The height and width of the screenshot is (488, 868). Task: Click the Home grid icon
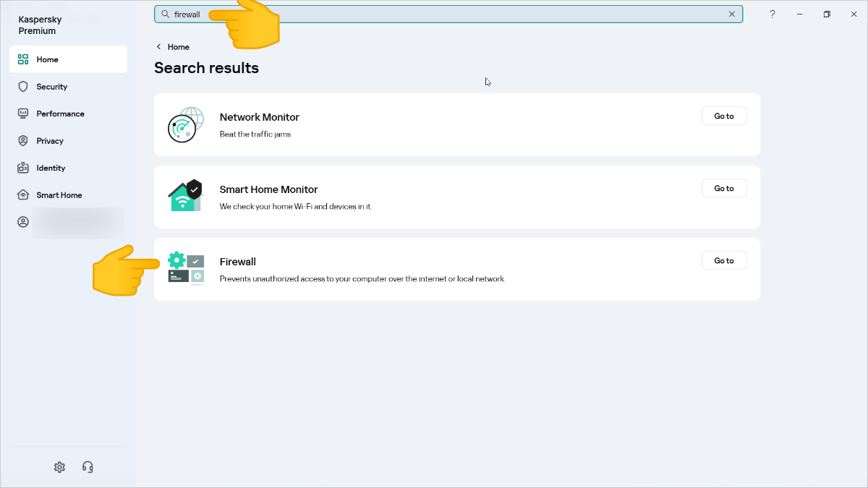coord(23,59)
